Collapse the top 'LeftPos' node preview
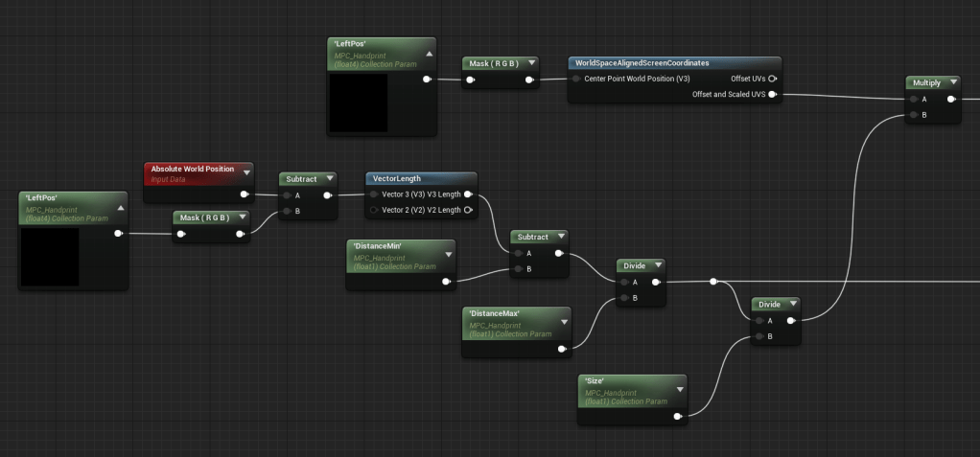This screenshot has height=457, width=980. click(429, 54)
